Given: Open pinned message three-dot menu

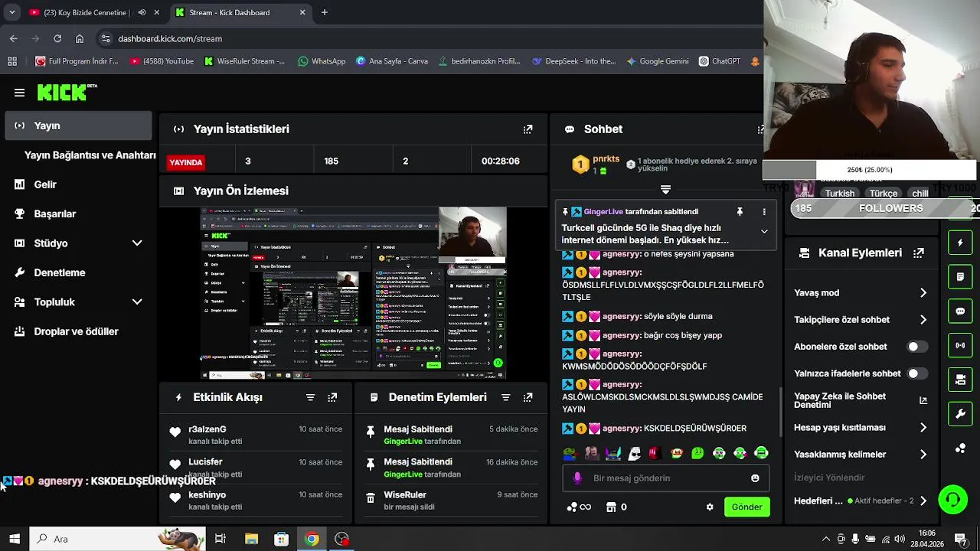Looking at the screenshot, I should 763,212.
